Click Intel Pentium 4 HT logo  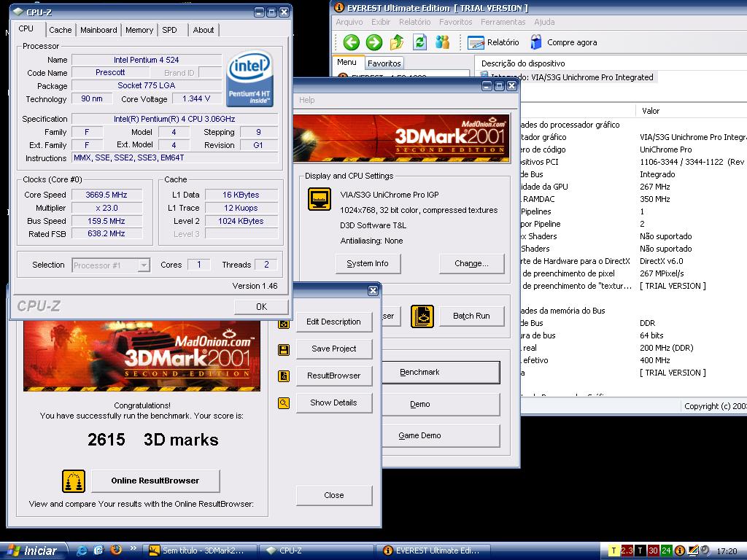tap(249, 77)
